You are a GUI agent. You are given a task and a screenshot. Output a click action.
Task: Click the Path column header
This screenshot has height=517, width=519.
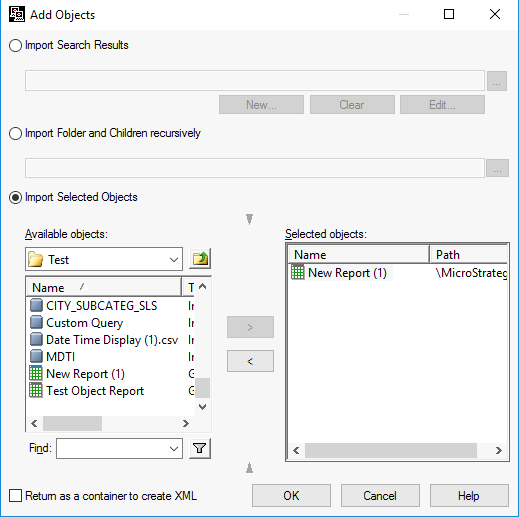pos(468,255)
